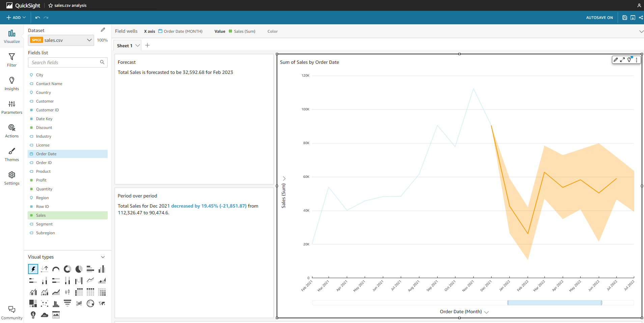Click in the Search fields box
Viewport: 644px width, 323px height.
click(68, 62)
